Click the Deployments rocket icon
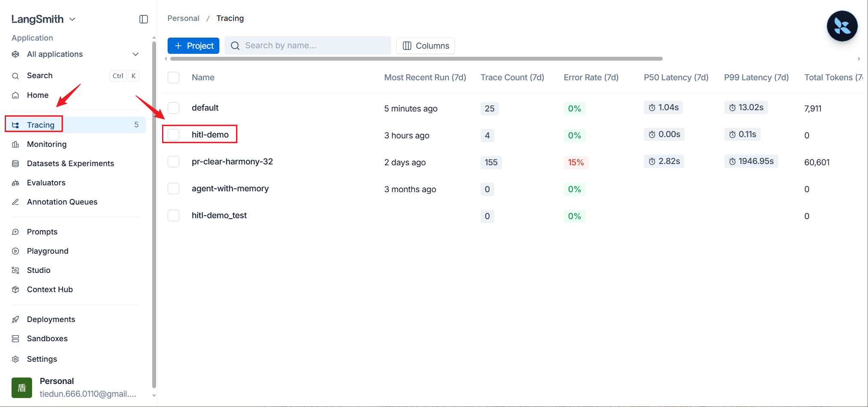Screen dimensions: 868x407 pyautogui.click(x=15, y=319)
